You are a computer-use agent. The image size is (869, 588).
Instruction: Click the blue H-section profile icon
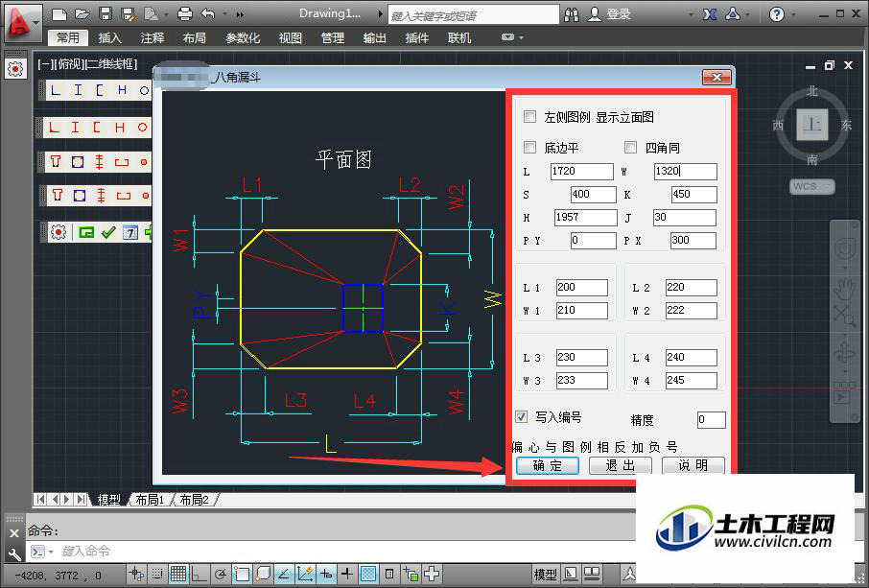122,90
